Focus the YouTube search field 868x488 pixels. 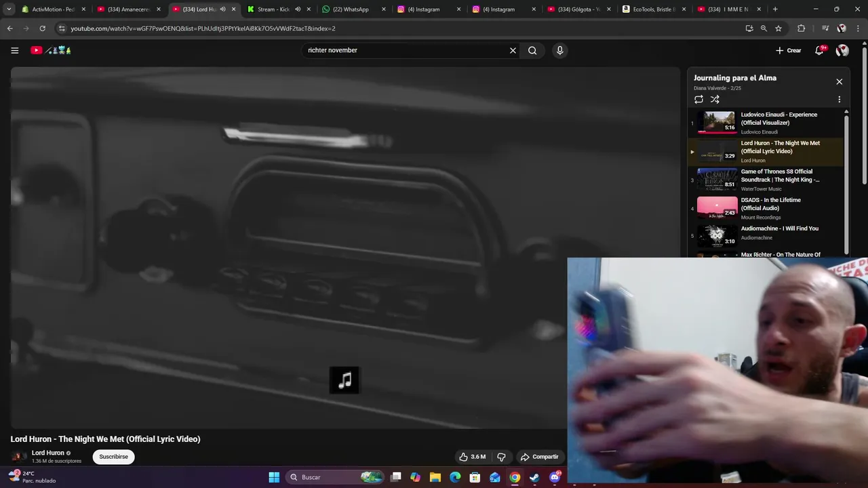(x=406, y=50)
